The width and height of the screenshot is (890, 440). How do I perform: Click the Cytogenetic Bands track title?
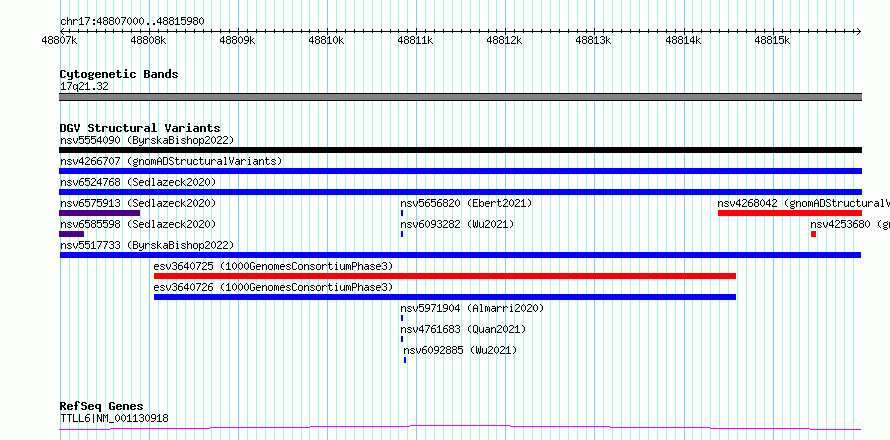[119, 74]
